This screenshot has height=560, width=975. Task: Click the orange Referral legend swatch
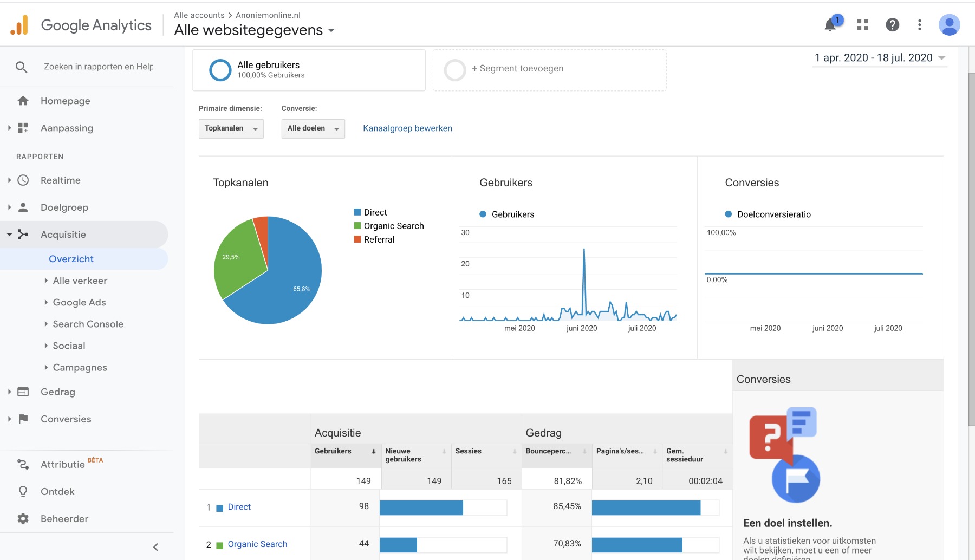coord(357,239)
